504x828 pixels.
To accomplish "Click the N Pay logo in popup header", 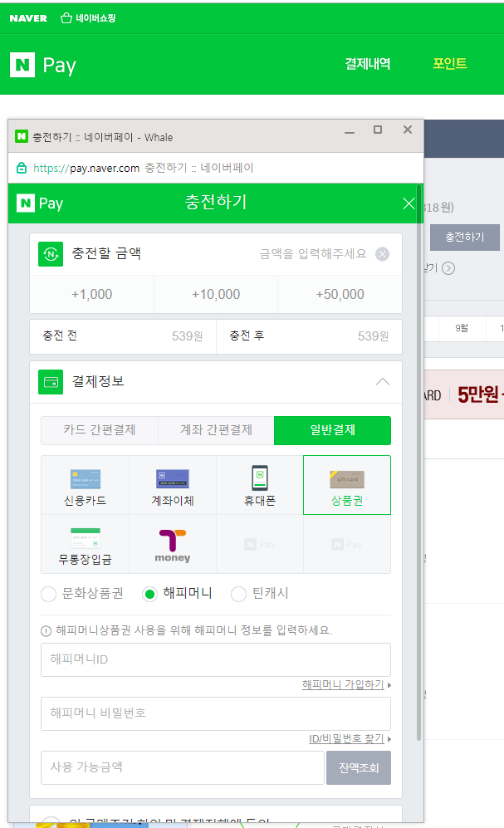I will coord(40,203).
